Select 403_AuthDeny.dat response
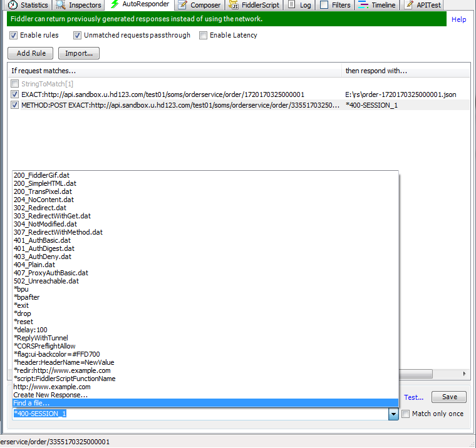Screen dimensions: 476x448 205,257
